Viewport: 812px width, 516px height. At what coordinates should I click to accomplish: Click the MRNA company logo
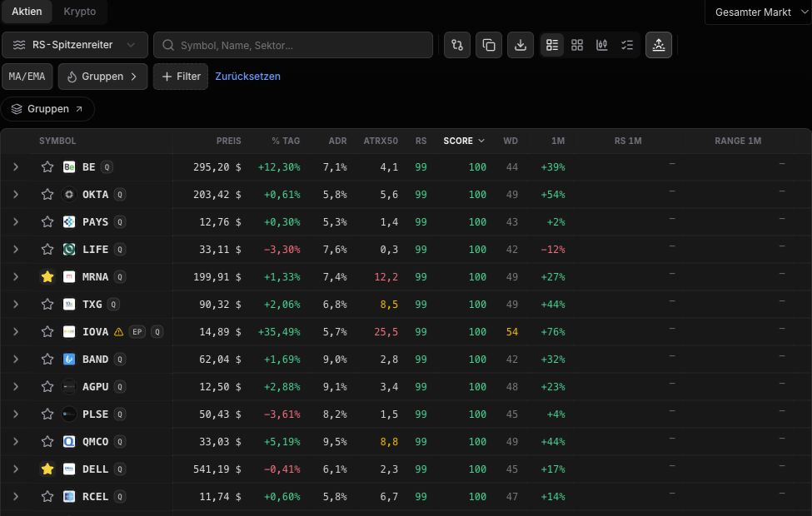(x=69, y=277)
